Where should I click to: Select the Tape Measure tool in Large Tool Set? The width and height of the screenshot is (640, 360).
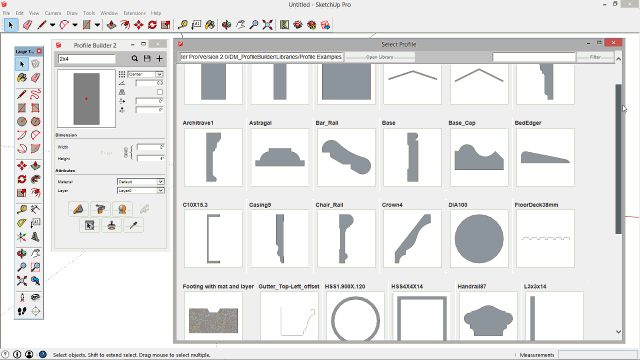tap(22, 209)
